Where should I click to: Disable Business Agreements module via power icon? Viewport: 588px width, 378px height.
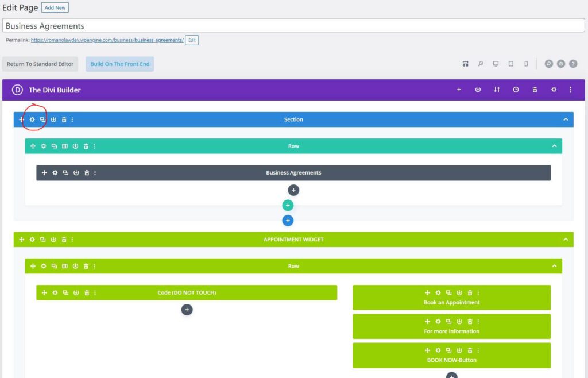point(76,173)
